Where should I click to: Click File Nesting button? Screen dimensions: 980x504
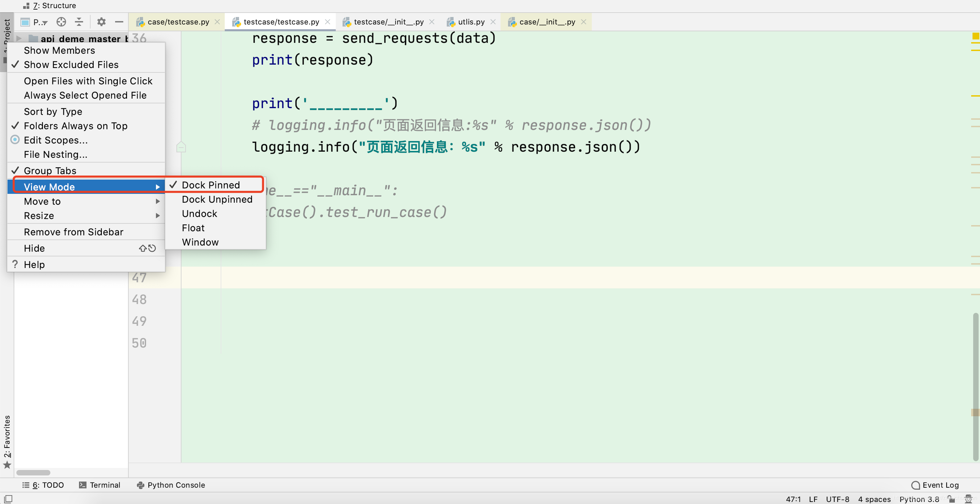click(56, 154)
